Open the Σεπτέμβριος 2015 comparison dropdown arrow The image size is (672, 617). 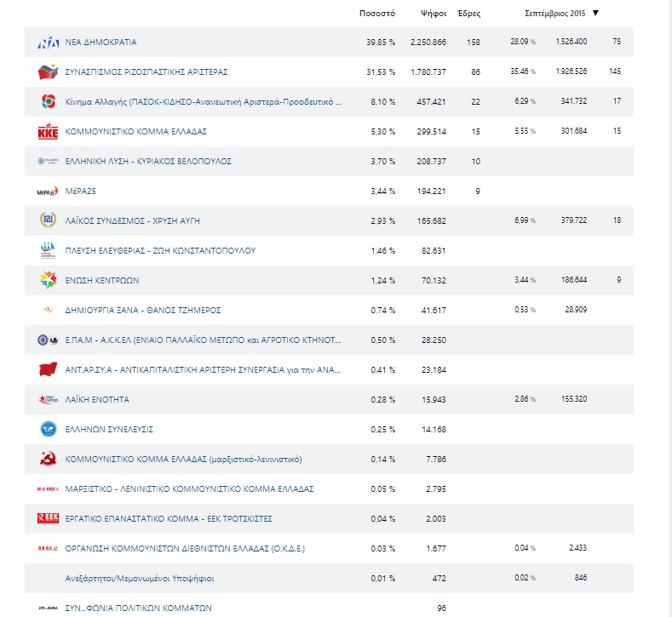(x=595, y=13)
